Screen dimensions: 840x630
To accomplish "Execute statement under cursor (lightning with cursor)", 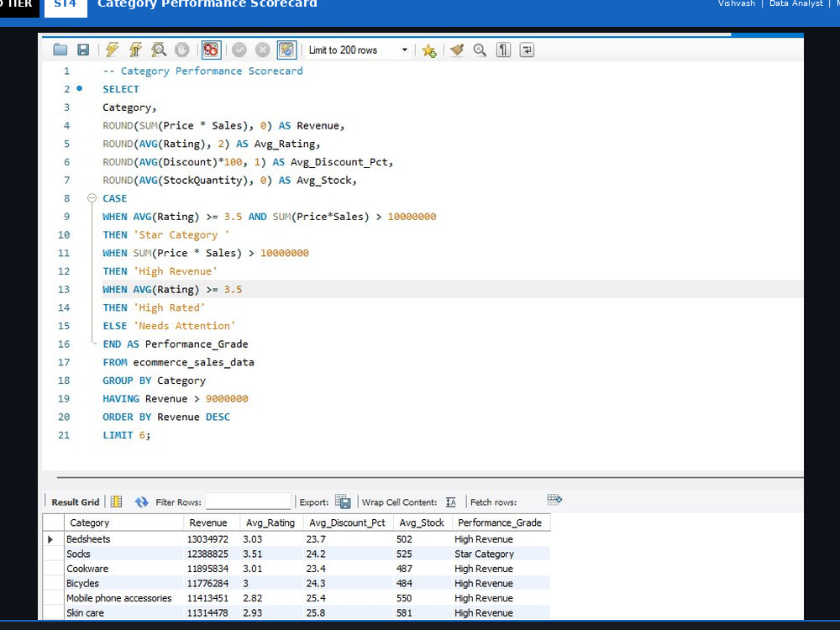I will tap(135, 50).
